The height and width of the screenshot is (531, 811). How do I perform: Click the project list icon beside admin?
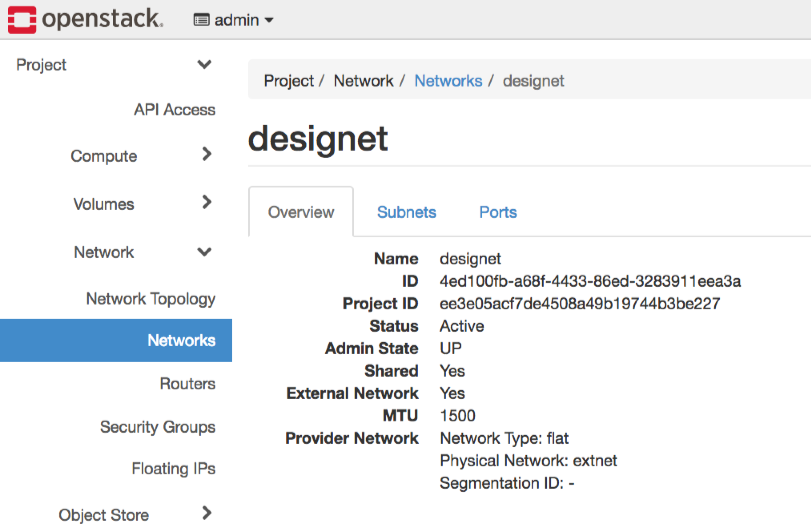(x=201, y=20)
